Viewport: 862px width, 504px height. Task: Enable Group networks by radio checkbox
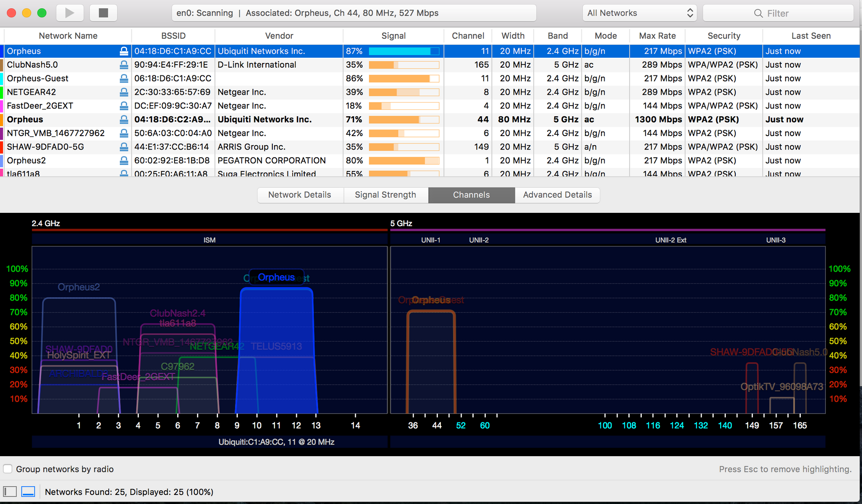pyautogui.click(x=8, y=469)
